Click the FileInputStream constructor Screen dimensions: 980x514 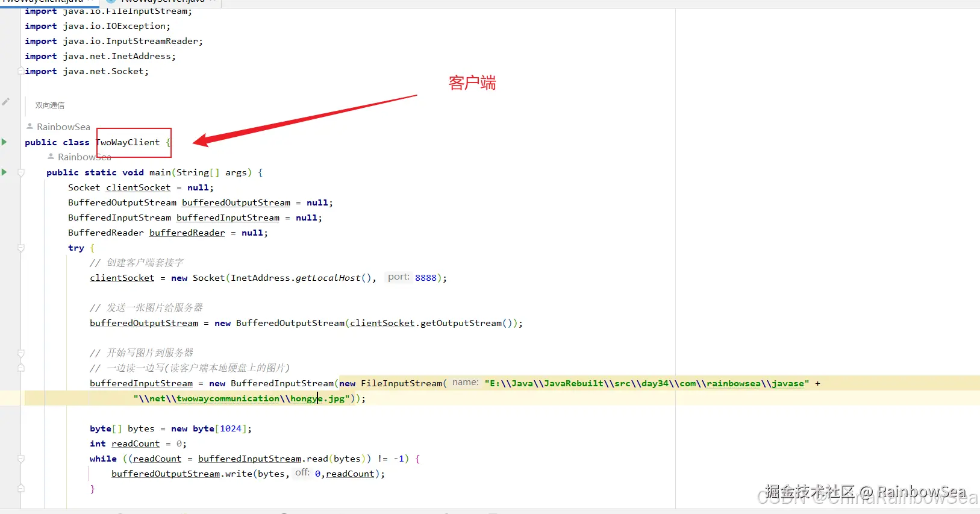[401, 383]
